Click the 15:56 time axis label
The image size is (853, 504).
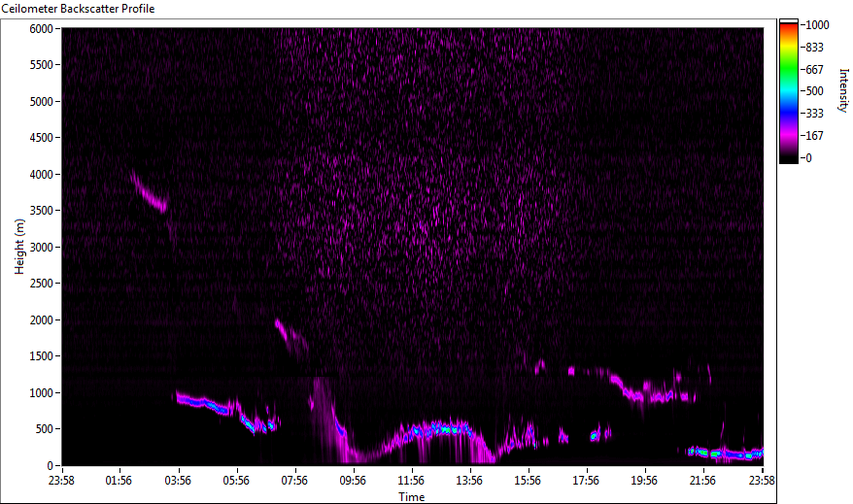point(528,481)
